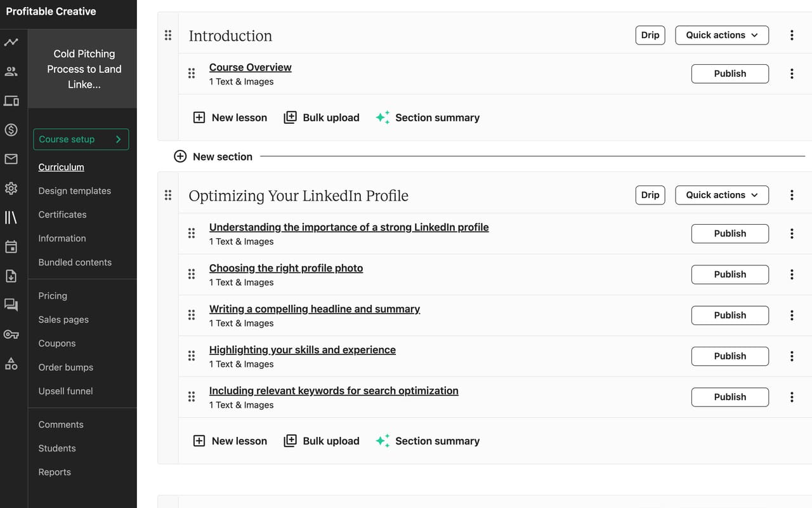Click the users icon in left sidebar
This screenshot has height=508, width=812.
point(11,72)
